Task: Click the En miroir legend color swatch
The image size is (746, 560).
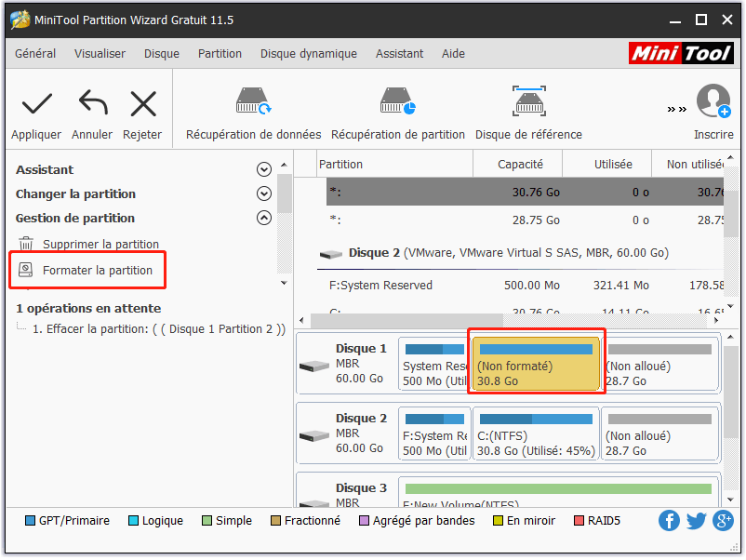Action: point(499,521)
